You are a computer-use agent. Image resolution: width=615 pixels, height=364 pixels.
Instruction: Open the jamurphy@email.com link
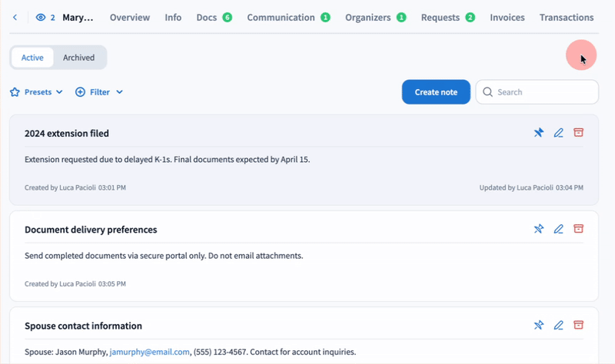(x=149, y=352)
